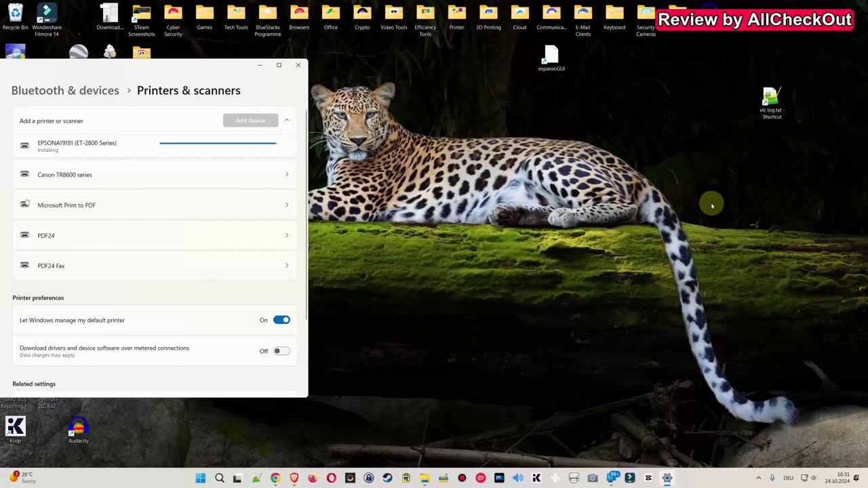Screen dimensions: 868x488
Task: Open the E-Mail Clients folder
Action: click(583, 20)
